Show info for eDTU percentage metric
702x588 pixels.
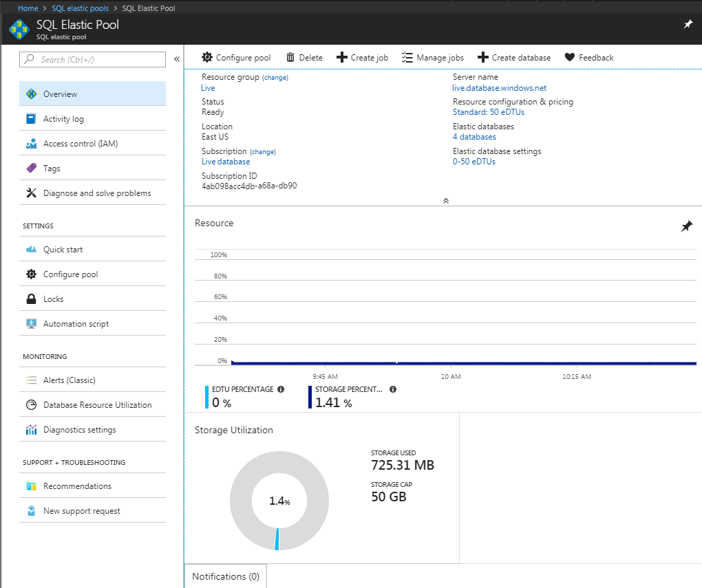[281, 389]
